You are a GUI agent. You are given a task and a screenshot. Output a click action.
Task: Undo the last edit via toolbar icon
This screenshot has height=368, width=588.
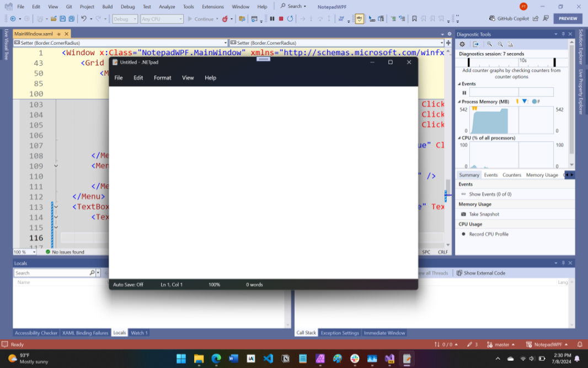tap(84, 18)
